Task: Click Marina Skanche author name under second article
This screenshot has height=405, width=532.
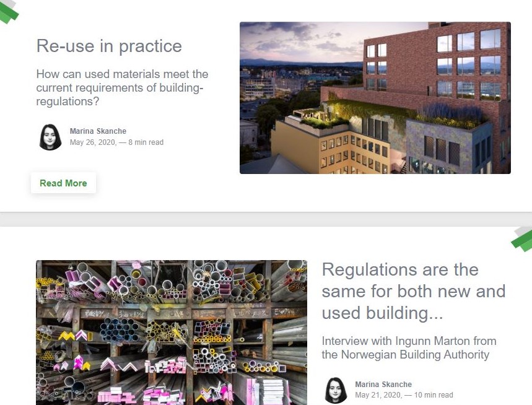Action: tap(383, 385)
